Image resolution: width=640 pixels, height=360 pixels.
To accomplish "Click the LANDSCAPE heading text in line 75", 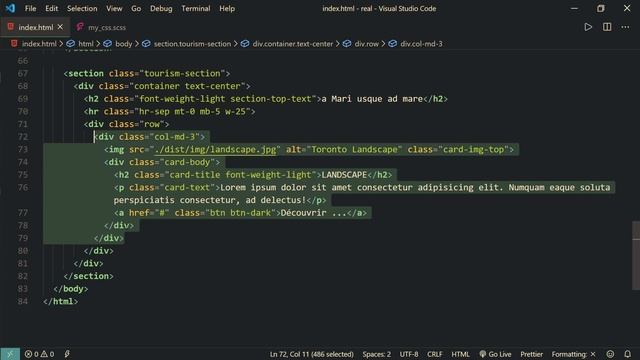I will click(344, 175).
